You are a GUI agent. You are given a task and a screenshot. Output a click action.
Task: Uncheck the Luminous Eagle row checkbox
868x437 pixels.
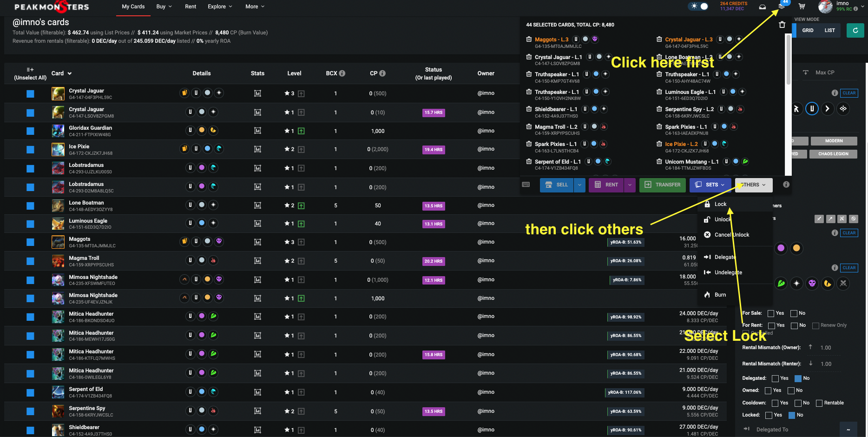(x=30, y=224)
